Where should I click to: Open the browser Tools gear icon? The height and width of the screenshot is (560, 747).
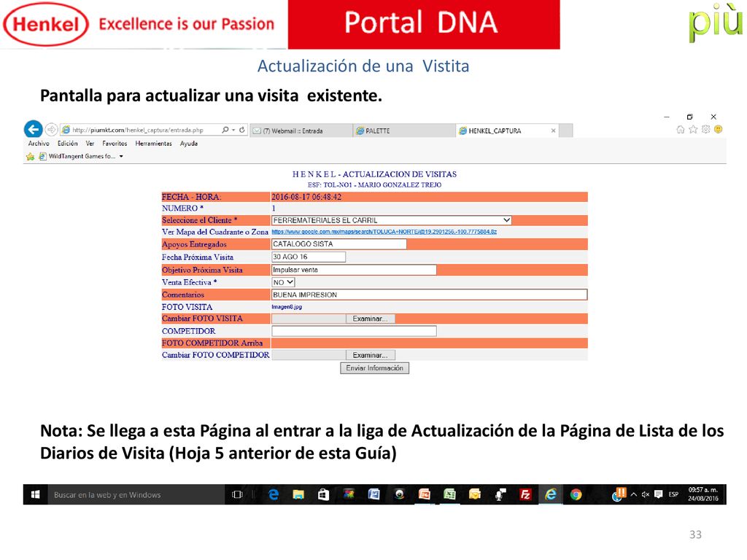coord(705,130)
